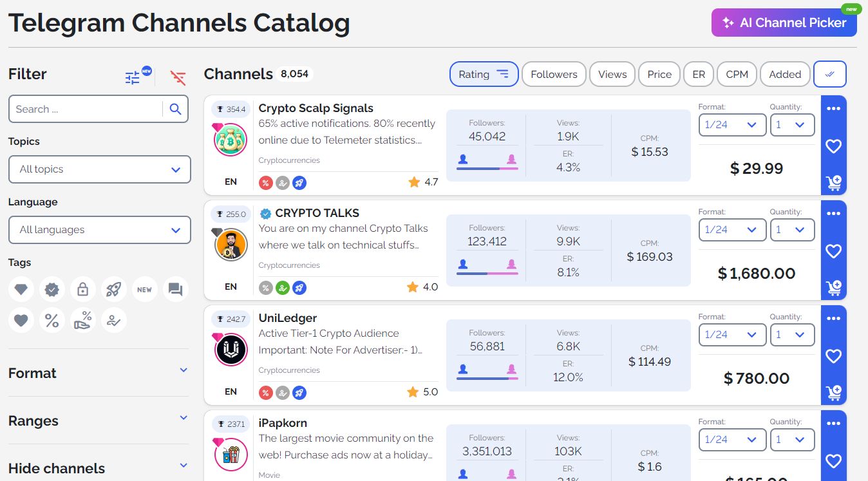Viewport: 868px width, 481px height.
Task: Click the search magnifier icon
Action: point(175,109)
